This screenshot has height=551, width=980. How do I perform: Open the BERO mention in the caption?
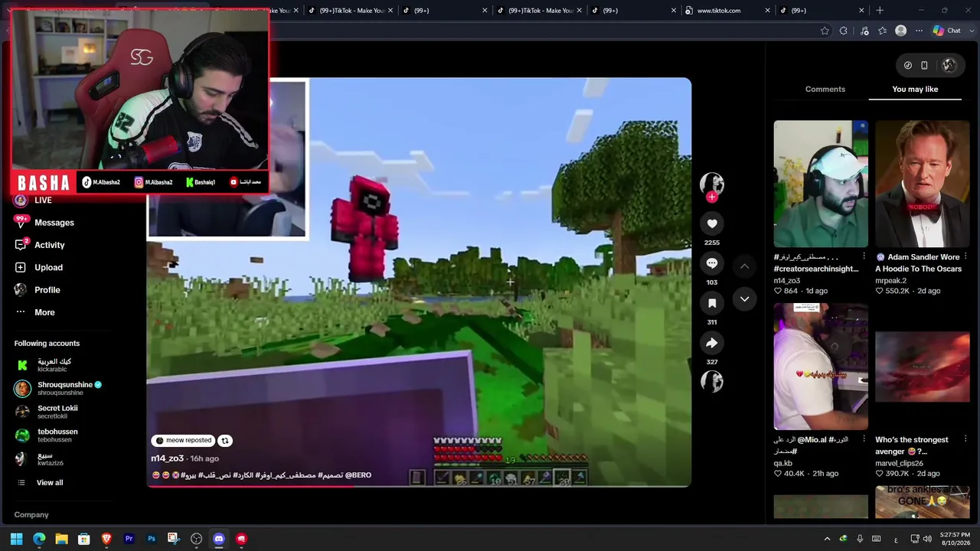[358, 475]
